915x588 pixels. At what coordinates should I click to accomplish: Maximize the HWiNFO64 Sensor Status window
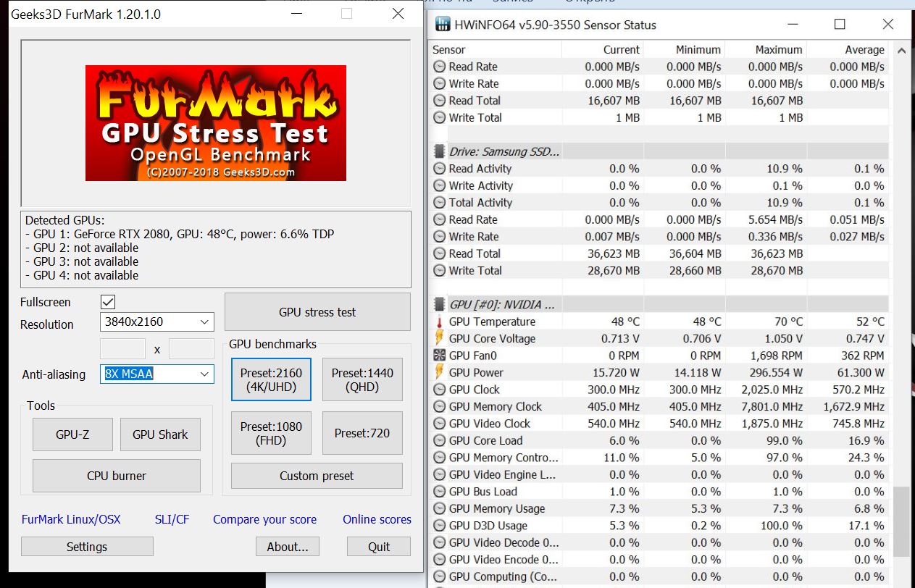(840, 25)
